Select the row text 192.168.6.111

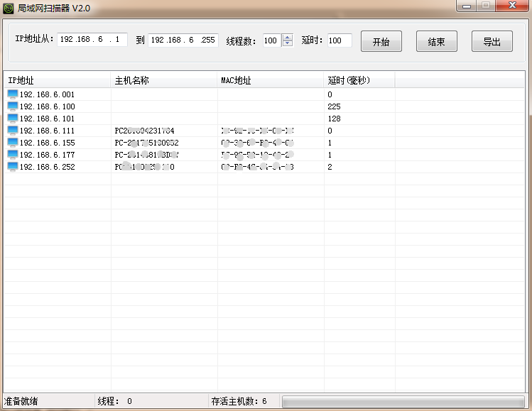[47, 131]
